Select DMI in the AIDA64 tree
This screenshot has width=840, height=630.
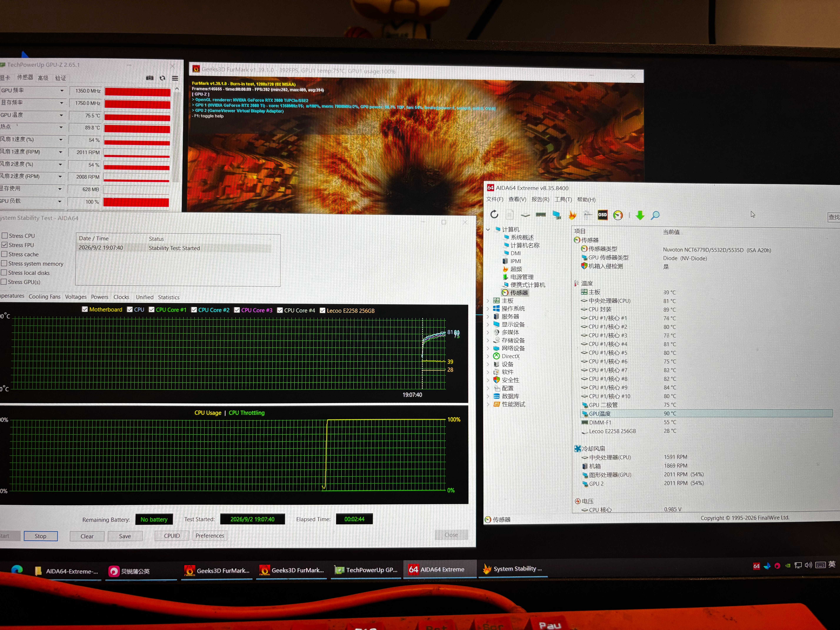(x=515, y=253)
